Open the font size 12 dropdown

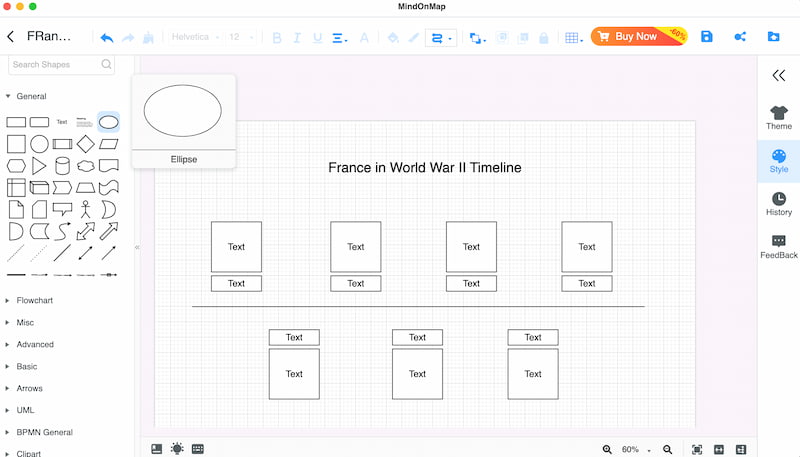(241, 37)
